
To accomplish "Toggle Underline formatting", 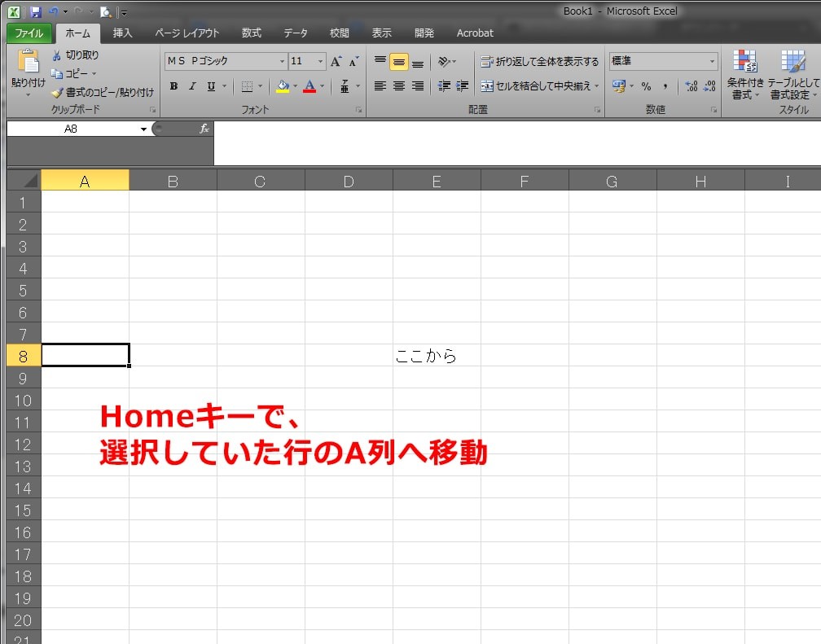I will click(210, 85).
